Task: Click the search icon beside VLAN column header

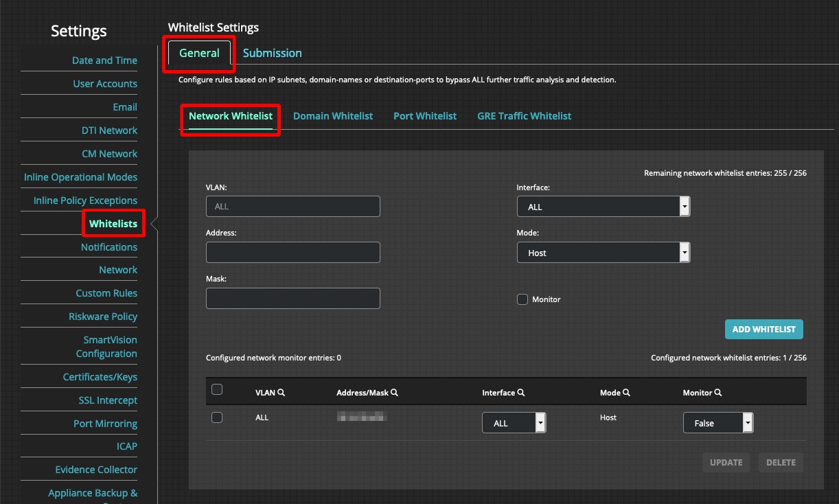Action: pyautogui.click(x=281, y=392)
